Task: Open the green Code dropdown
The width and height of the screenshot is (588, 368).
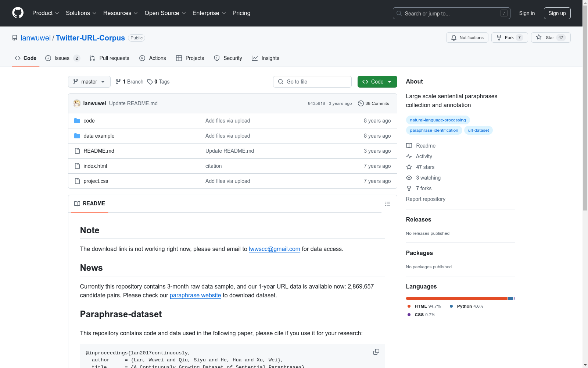Action: coord(377,82)
